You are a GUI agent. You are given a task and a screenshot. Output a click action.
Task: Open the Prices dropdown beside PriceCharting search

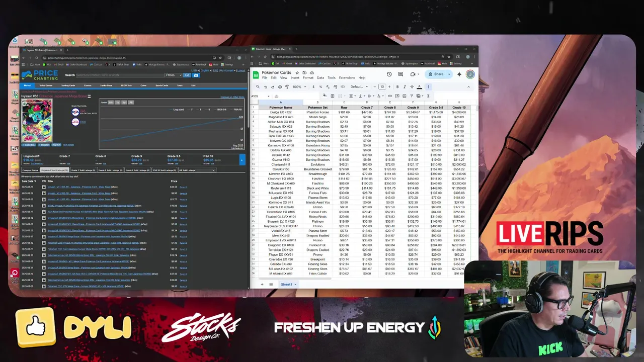pos(174,75)
